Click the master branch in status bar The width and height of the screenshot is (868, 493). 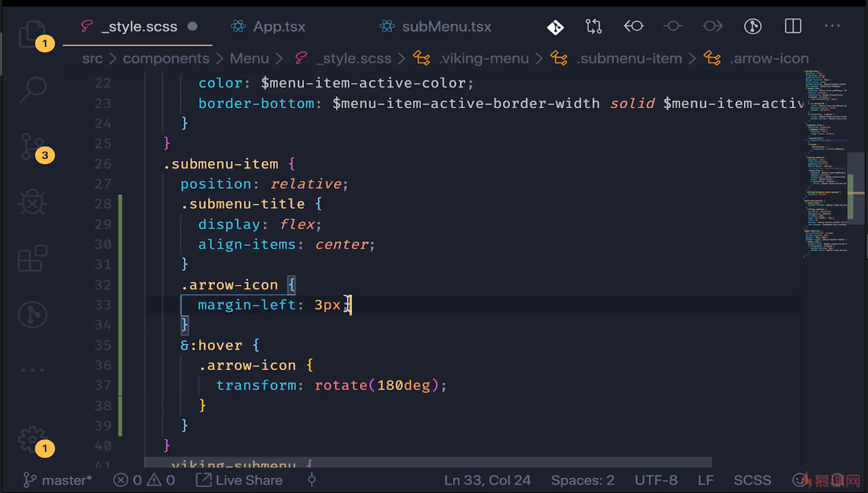(x=58, y=480)
